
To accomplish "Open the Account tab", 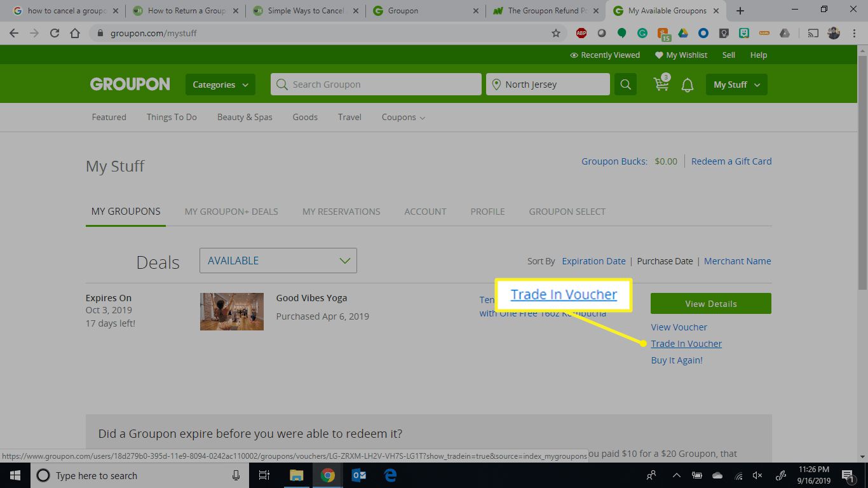I will tap(425, 212).
